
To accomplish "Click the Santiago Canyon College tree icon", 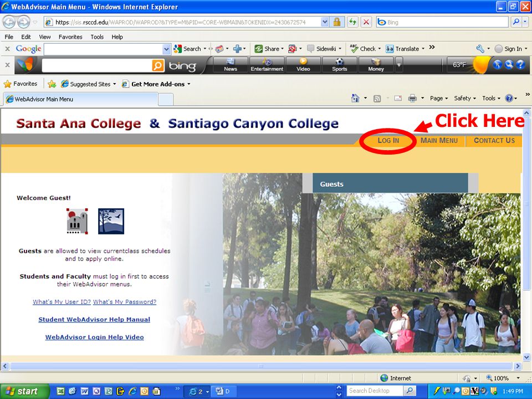I will [111, 221].
